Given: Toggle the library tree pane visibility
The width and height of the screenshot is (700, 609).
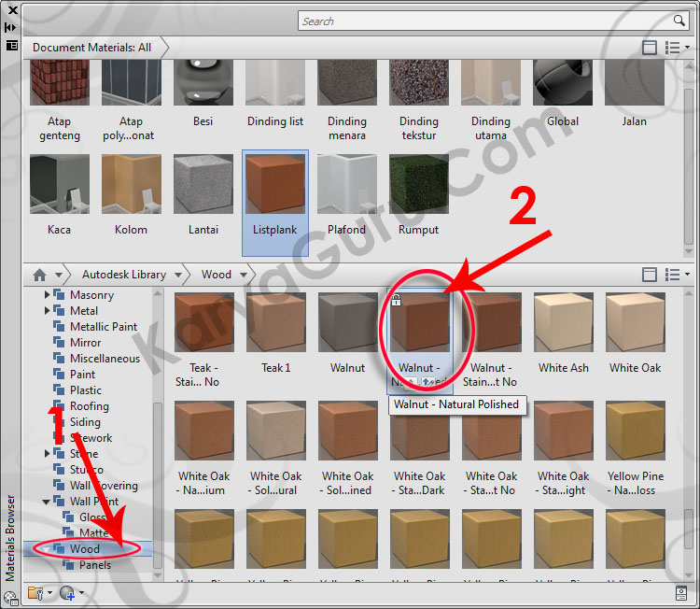Looking at the screenshot, I should (x=650, y=275).
